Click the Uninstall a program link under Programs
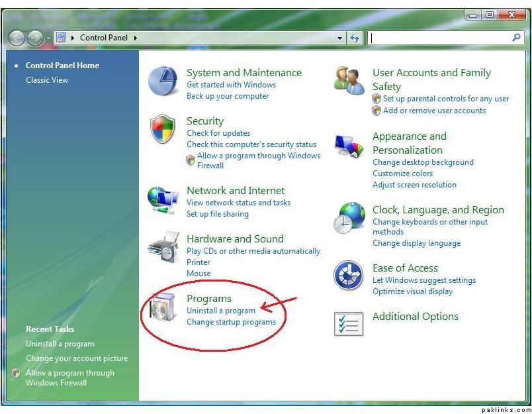The height and width of the screenshot is (414, 532). (221, 311)
